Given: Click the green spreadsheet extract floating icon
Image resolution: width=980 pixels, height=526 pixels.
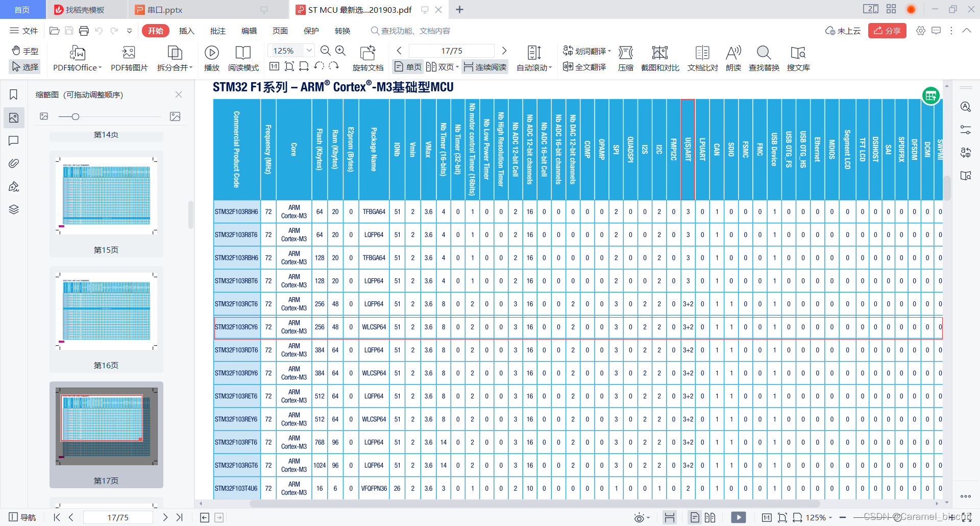Looking at the screenshot, I should (x=931, y=95).
